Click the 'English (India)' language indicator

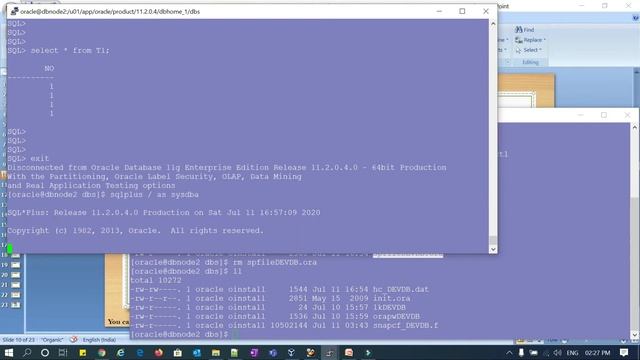(99, 340)
